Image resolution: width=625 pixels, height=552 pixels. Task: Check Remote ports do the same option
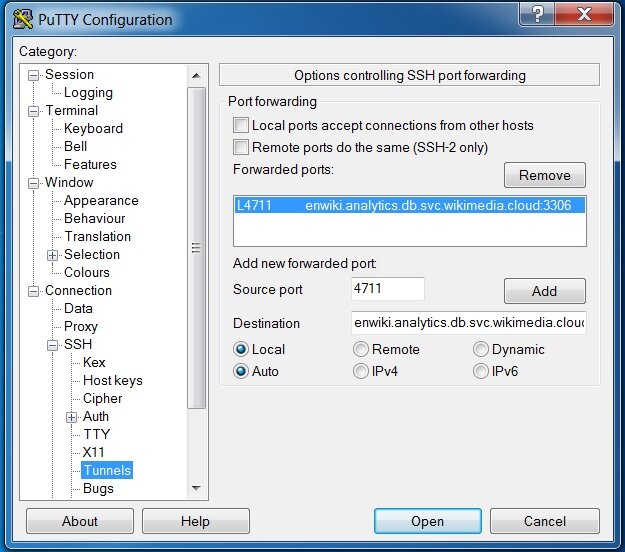[241, 147]
